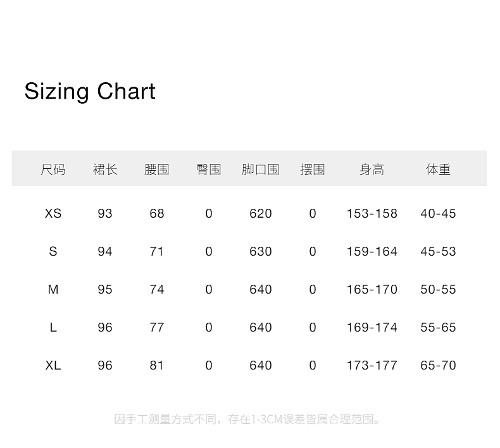
Task: Select the waist value 77
Action: 157,327
